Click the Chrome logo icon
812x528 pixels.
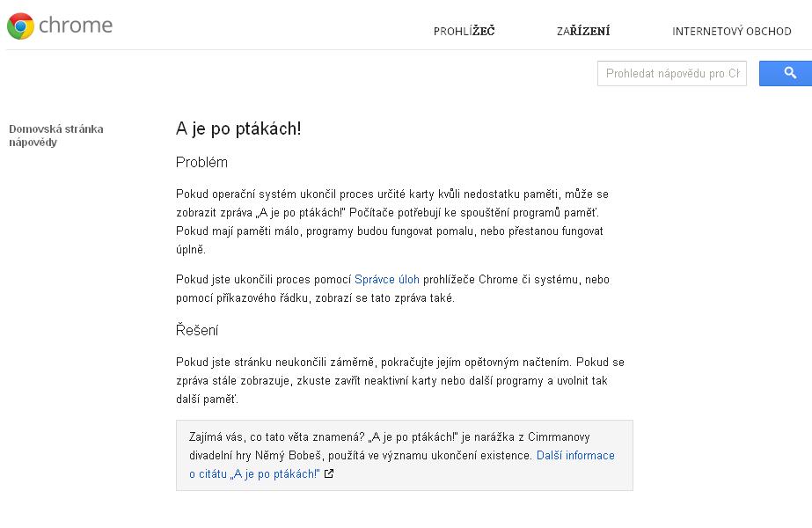coord(20,26)
